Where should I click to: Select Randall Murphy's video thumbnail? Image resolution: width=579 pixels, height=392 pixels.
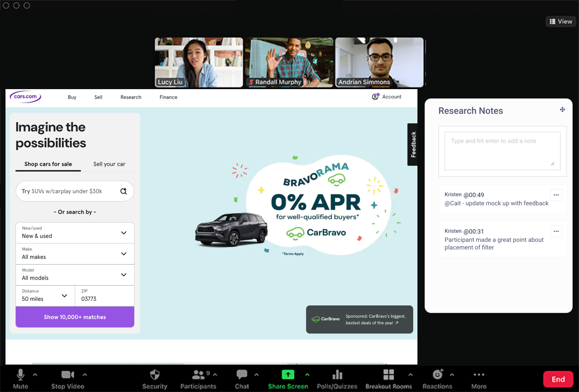pos(289,63)
